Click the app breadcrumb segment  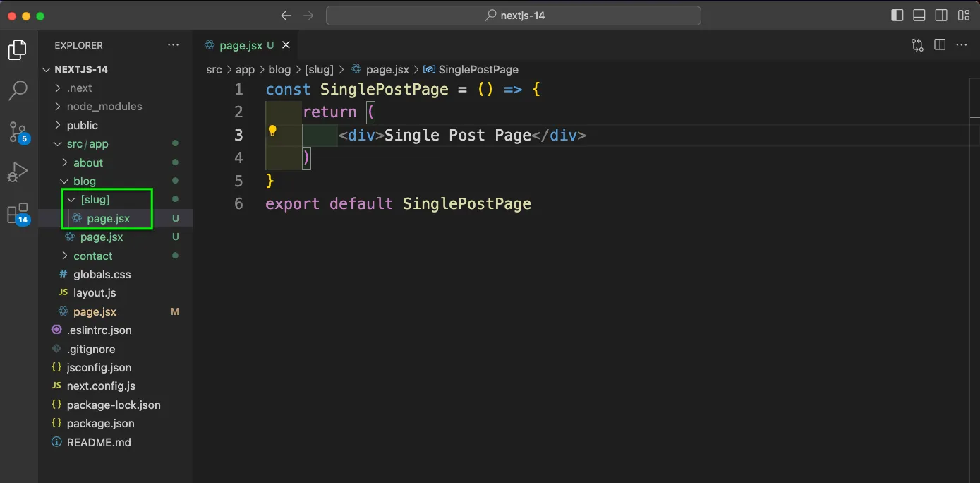(x=245, y=69)
